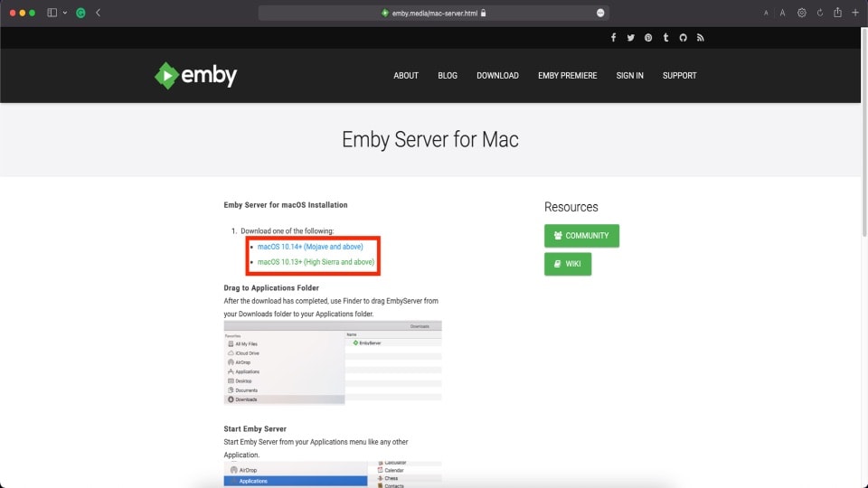The width and height of the screenshot is (868, 488).
Task: Open Emby's Twitter icon link
Action: [630, 38]
